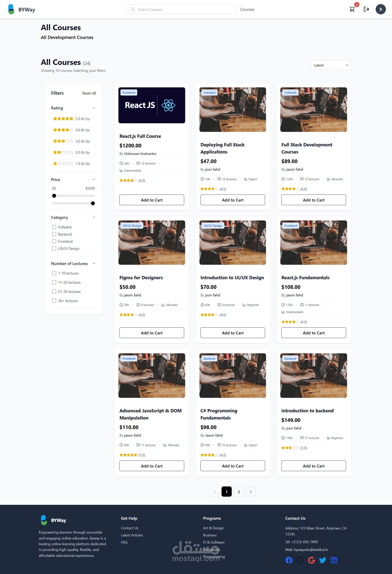Open the LinkedIn social icon
The image size is (392, 574).
point(334,560)
